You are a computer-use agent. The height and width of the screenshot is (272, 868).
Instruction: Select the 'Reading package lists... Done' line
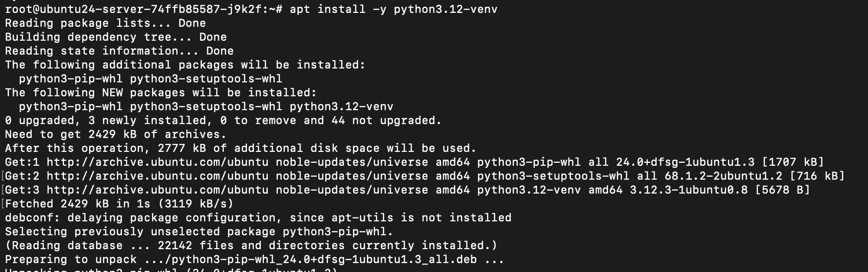105,23
